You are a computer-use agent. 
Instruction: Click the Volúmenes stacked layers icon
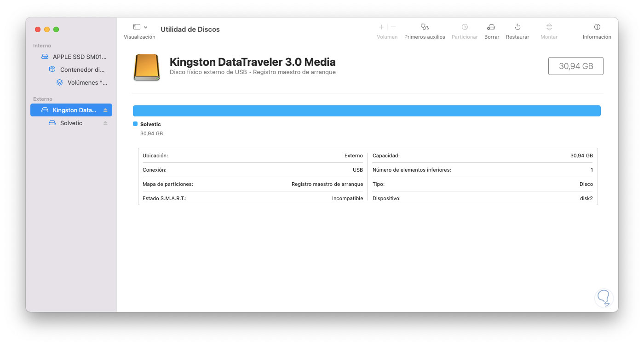coord(59,82)
